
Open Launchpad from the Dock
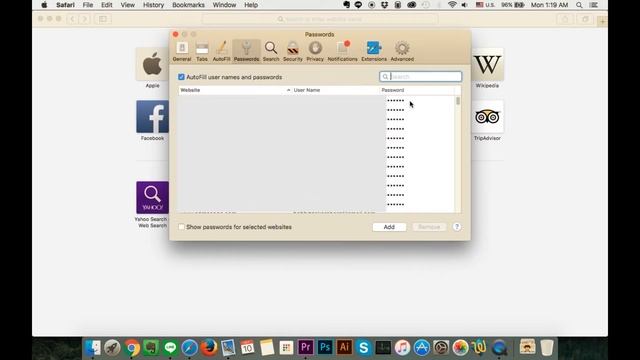112,348
